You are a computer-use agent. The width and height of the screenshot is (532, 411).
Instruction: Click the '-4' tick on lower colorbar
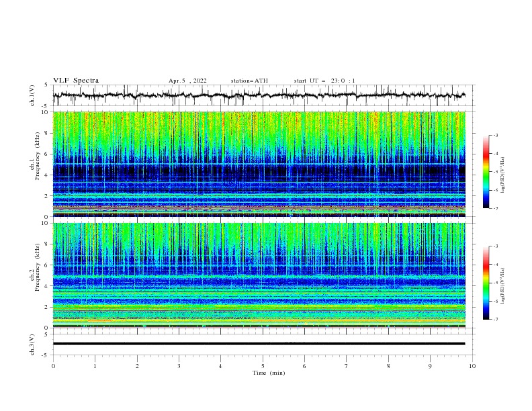pos(495,265)
